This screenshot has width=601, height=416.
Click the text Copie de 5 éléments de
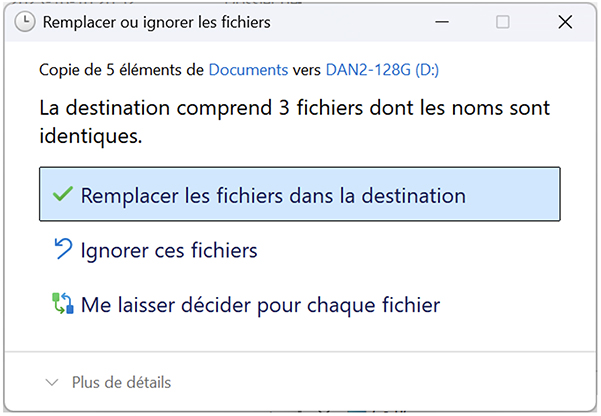(122, 70)
